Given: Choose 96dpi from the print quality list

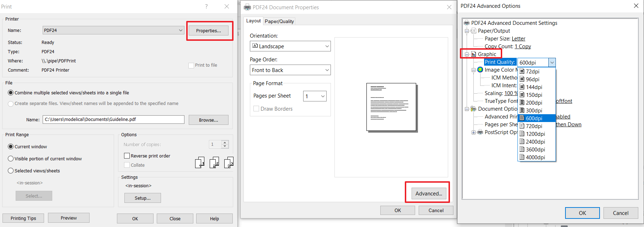Looking at the screenshot, I should point(537,79).
